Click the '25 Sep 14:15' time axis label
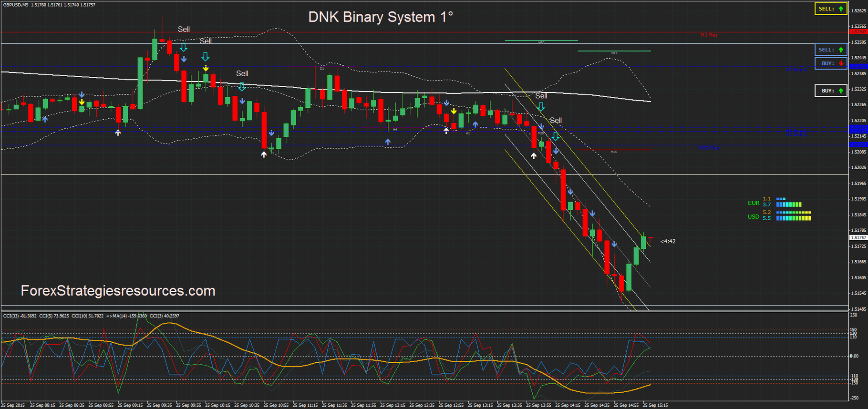The height and width of the screenshot is (409, 868). tap(568, 405)
